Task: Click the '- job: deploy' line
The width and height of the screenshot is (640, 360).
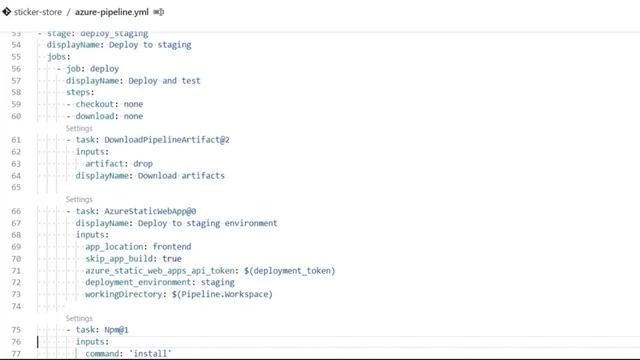Action: tap(88, 69)
